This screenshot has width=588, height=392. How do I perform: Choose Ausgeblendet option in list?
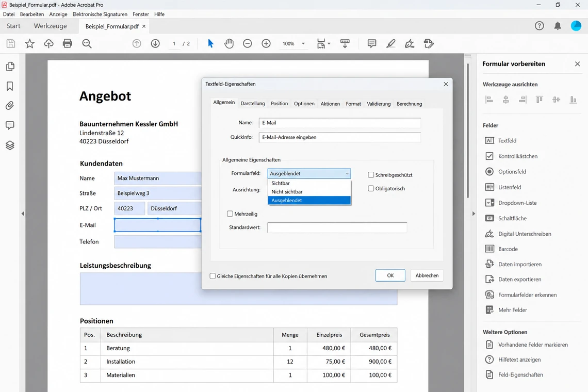click(309, 200)
